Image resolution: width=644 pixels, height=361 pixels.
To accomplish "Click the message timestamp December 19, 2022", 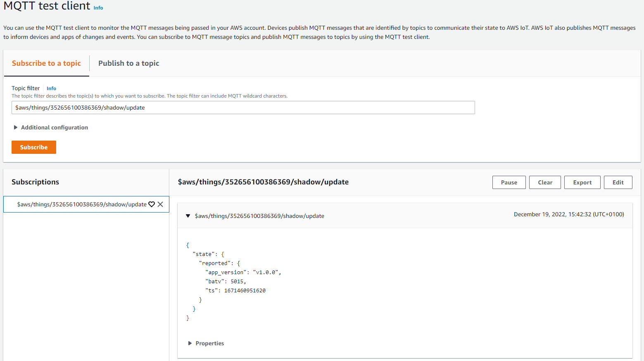I will (x=569, y=214).
